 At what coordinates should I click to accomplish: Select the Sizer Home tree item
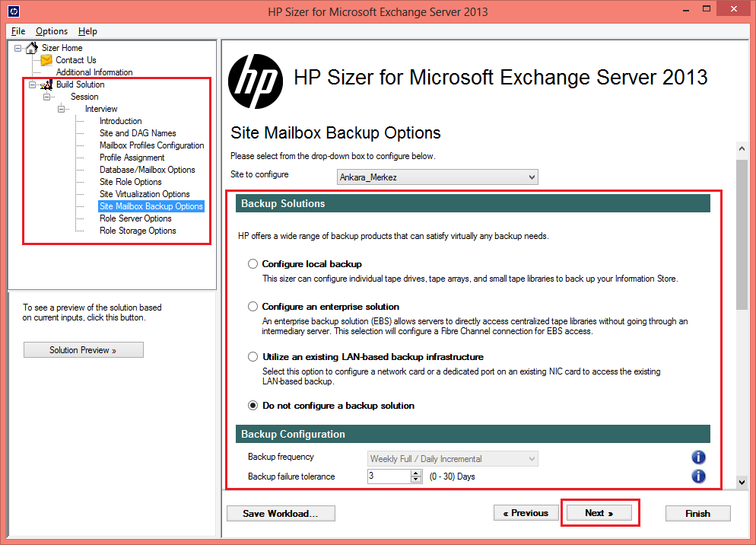click(62, 48)
